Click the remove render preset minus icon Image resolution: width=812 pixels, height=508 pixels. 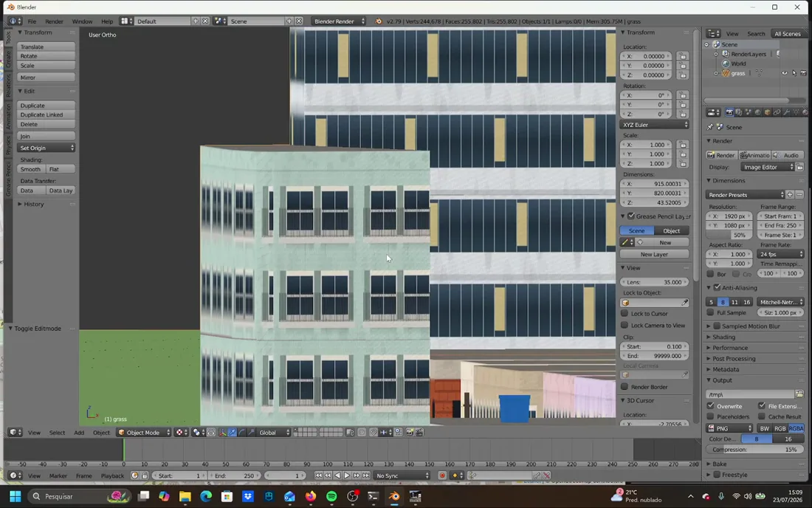(799, 195)
